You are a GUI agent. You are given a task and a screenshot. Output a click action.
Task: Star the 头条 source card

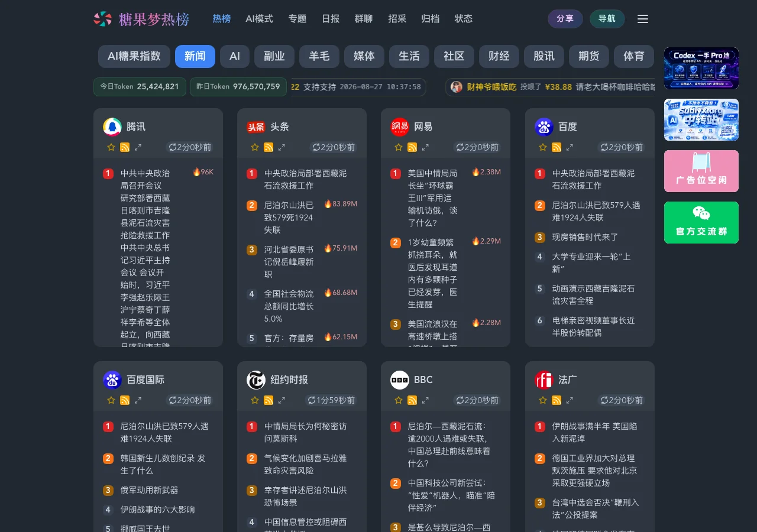pos(255,147)
